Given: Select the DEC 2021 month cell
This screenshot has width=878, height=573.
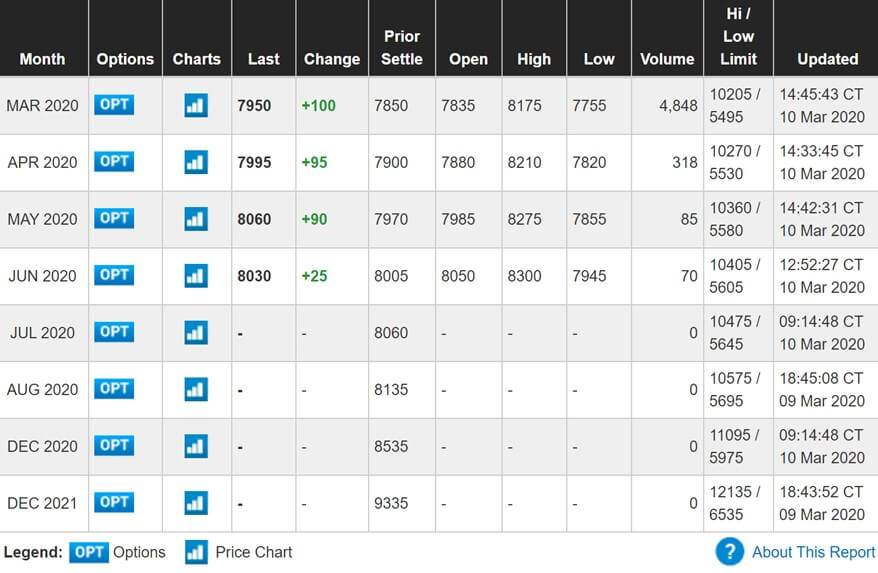Looking at the screenshot, I should click(x=43, y=503).
